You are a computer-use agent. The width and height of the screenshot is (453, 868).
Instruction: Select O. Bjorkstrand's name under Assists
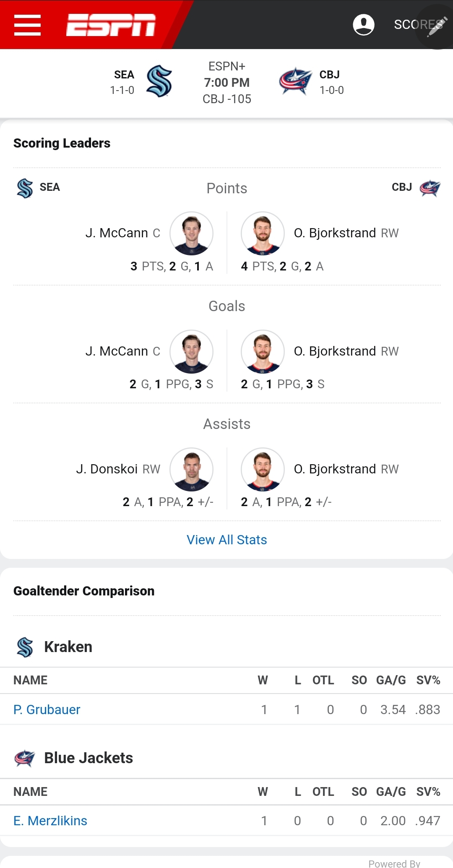point(335,469)
